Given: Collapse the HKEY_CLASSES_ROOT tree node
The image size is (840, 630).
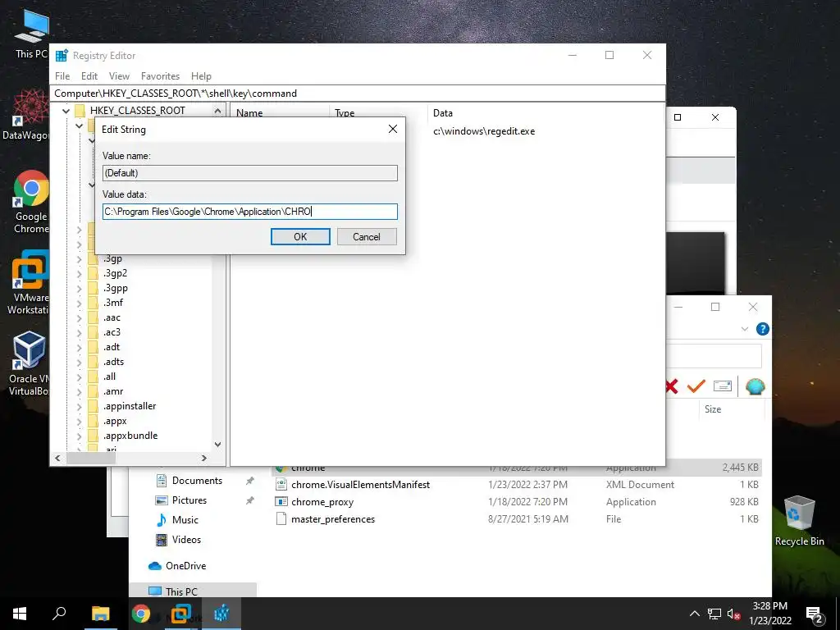Looking at the screenshot, I should pyautogui.click(x=66, y=111).
